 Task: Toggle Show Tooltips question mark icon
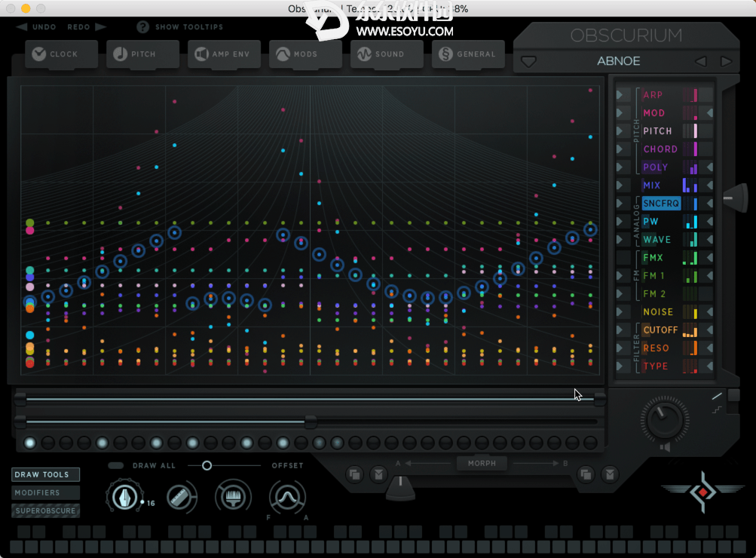142,27
